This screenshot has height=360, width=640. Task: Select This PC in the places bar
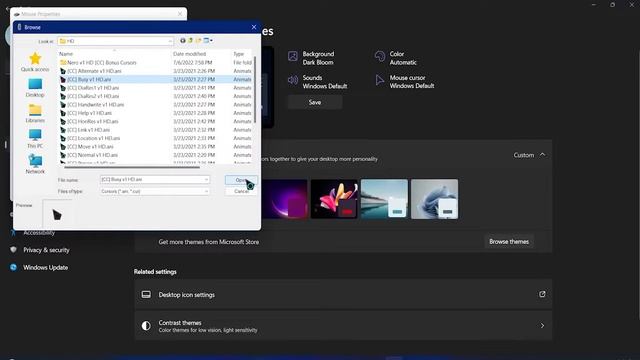coord(35,139)
